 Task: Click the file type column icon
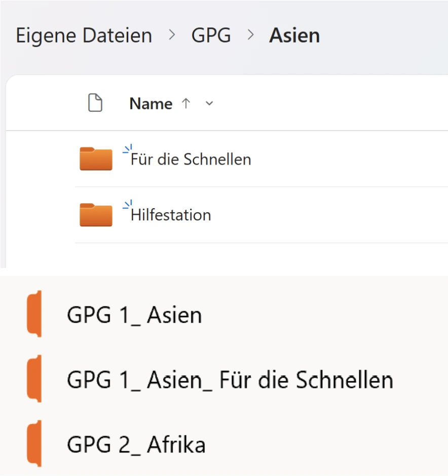95,103
